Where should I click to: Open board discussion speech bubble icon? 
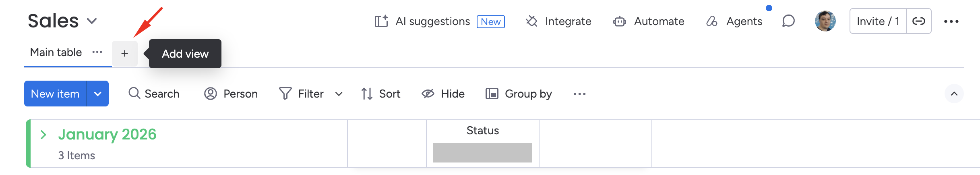(788, 21)
